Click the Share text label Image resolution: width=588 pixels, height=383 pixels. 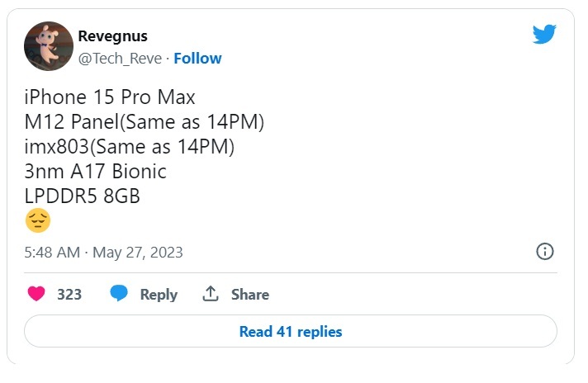pos(249,295)
